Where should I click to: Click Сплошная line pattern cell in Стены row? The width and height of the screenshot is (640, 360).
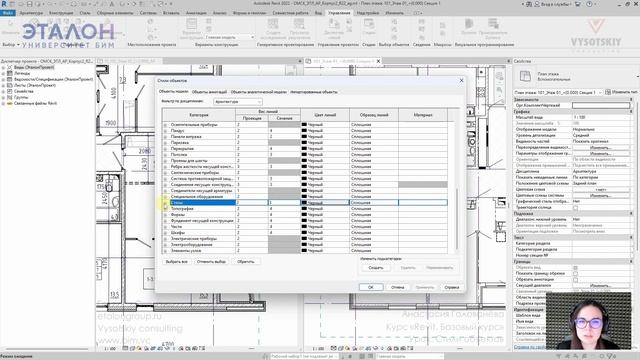point(374,202)
